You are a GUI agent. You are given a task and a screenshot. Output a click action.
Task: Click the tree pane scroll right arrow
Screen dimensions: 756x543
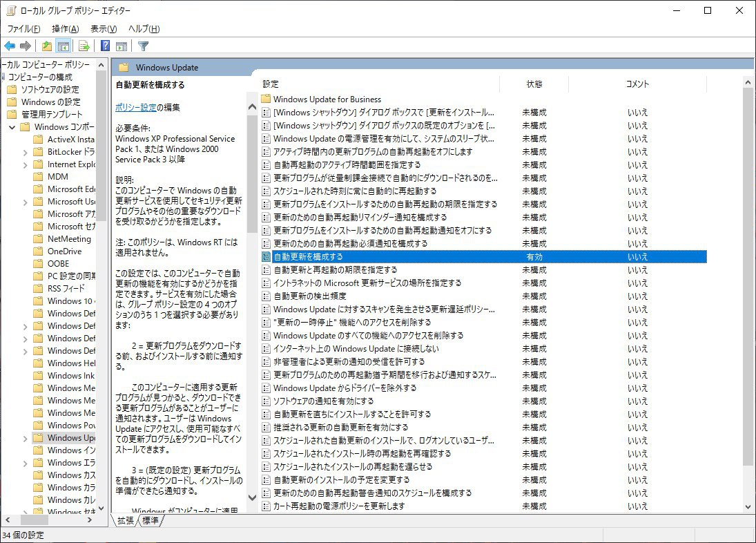pyautogui.click(x=90, y=520)
